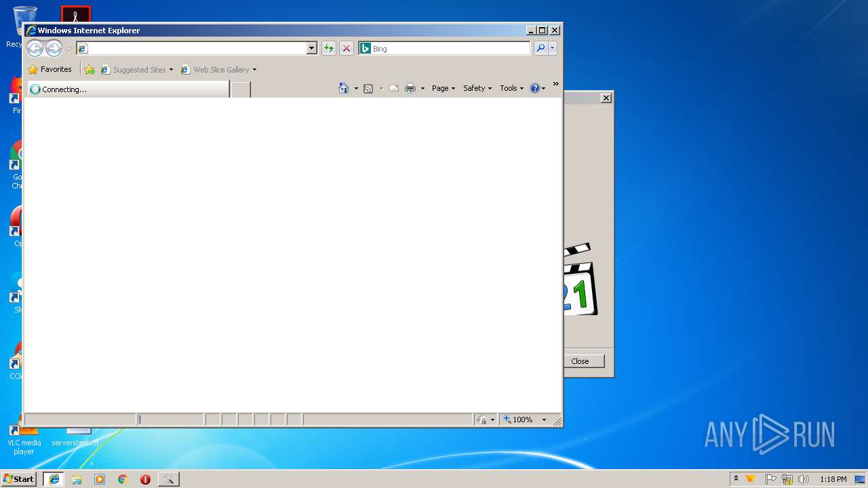The width and height of the screenshot is (868, 488).
Task: Open the Start menu
Action: pos(19,479)
